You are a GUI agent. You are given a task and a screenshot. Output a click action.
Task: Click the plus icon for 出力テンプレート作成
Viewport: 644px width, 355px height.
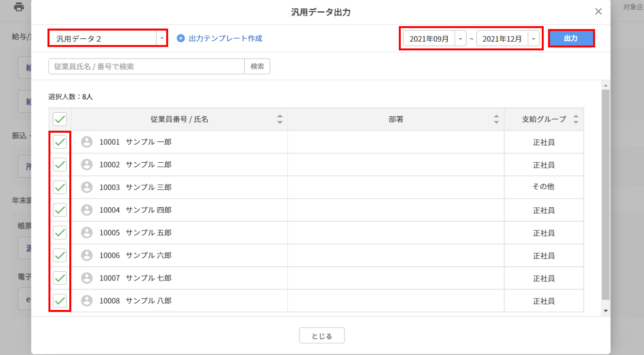[x=181, y=38]
